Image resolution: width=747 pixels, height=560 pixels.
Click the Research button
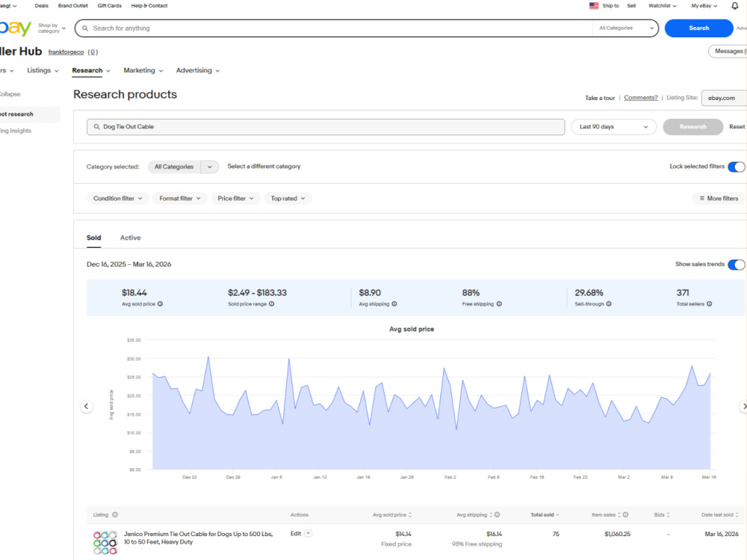pos(692,127)
